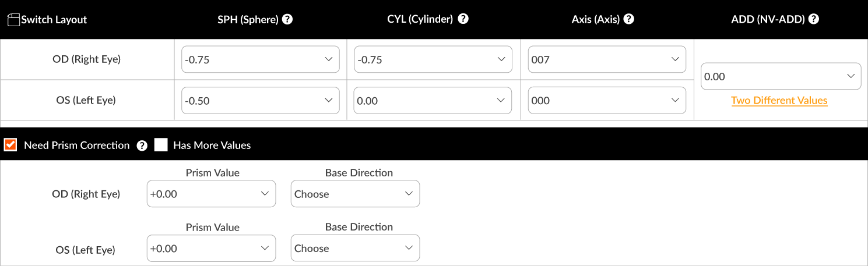Open OD Right Eye SPH dropdown
This screenshot has width=868, height=266.
[x=261, y=59]
